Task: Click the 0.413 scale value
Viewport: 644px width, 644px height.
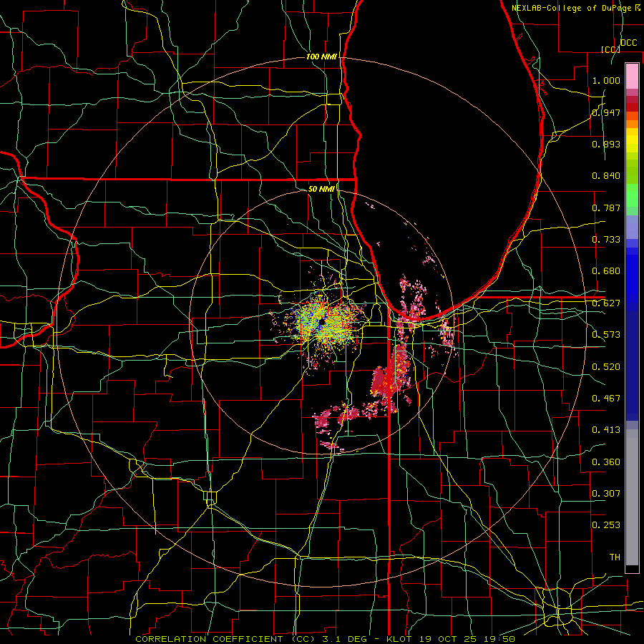Action: pos(606,430)
